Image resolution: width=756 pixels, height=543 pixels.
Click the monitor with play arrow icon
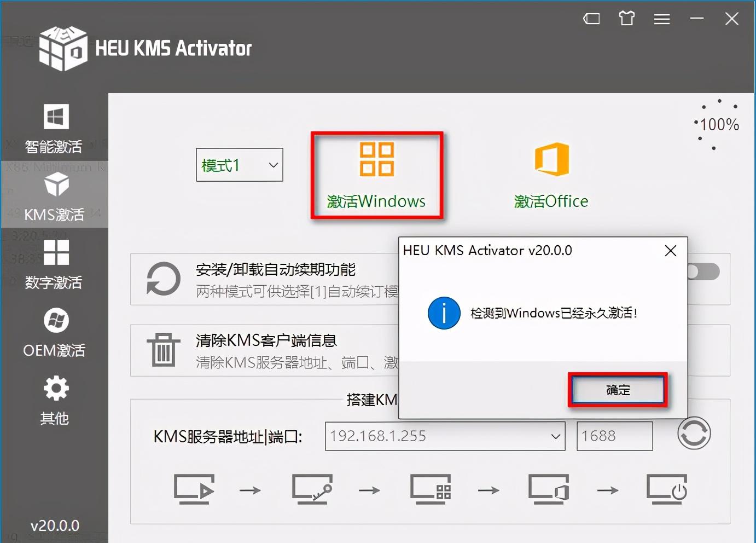coord(194,489)
